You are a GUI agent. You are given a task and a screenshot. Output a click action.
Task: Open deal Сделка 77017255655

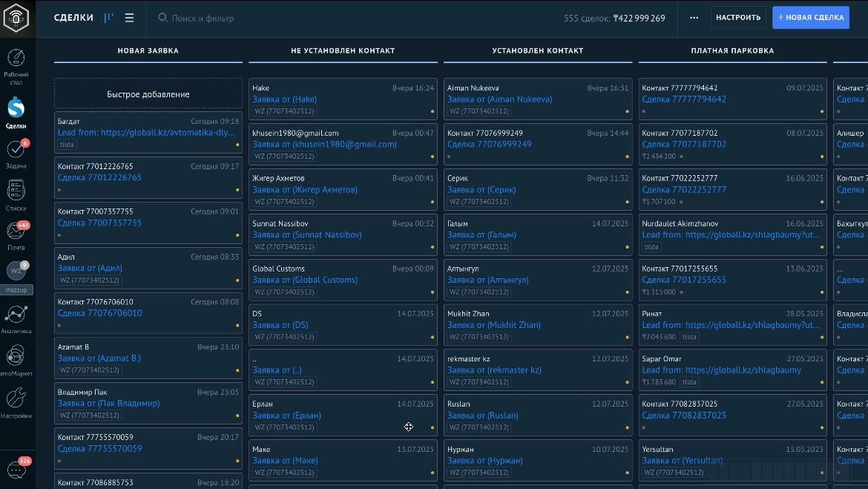coord(684,280)
